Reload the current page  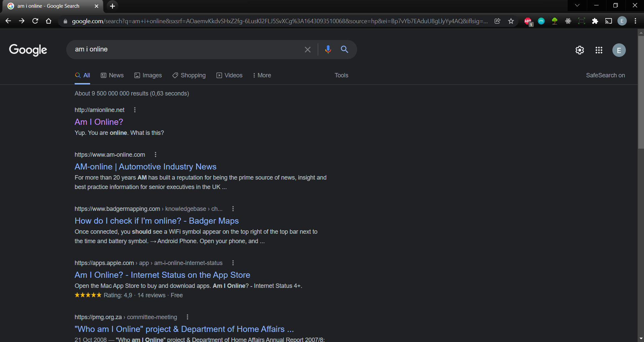(35, 21)
